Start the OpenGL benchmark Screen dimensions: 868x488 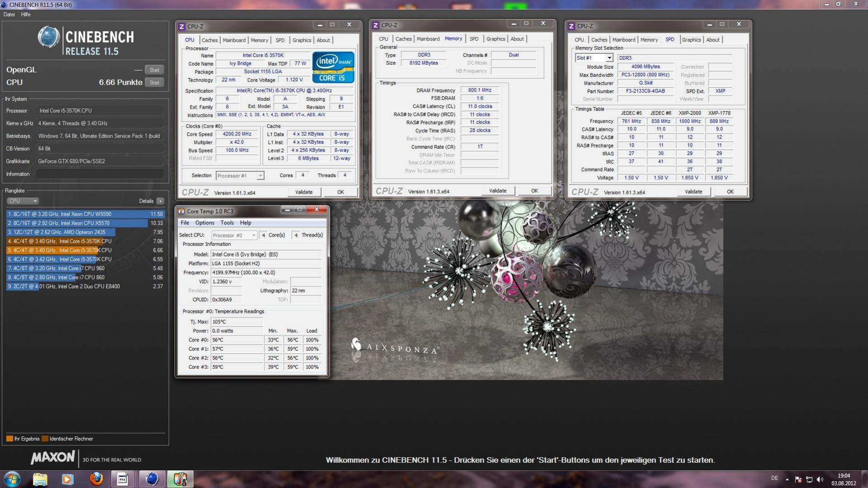click(154, 70)
